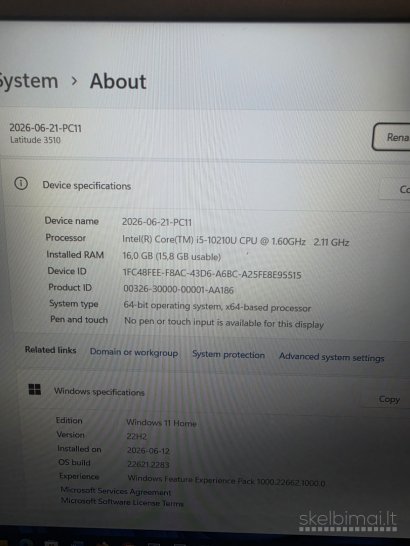Select the System type value 64-bit operating system
The image size is (410, 546).
(172, 306)
